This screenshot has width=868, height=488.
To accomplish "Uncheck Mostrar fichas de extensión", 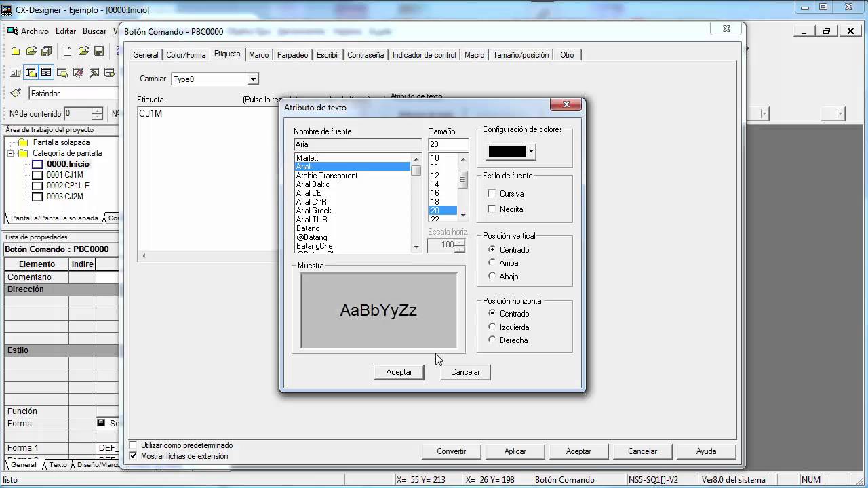I will [x=133, y=456].
